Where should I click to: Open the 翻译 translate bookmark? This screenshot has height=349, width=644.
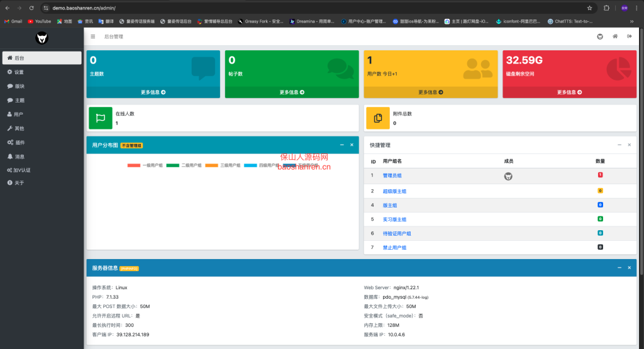[106, 21]
